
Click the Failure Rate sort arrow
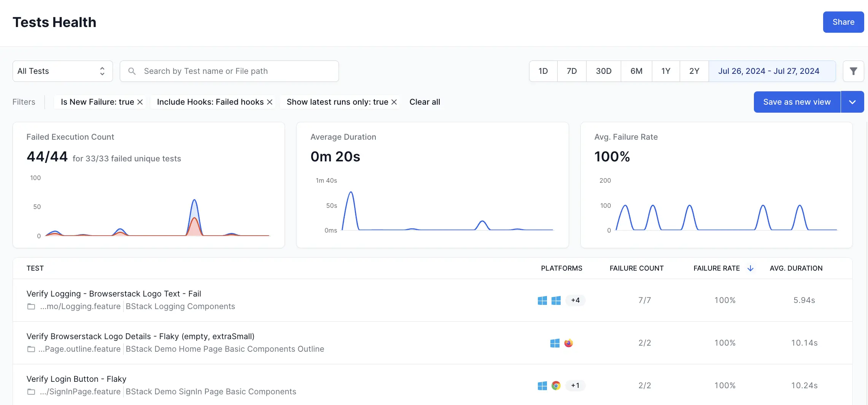click(x=750, y=268)
